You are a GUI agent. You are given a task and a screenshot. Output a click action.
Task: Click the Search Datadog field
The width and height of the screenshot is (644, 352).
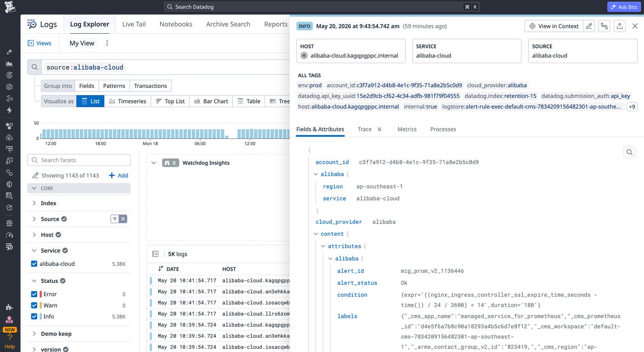(322, 7)
